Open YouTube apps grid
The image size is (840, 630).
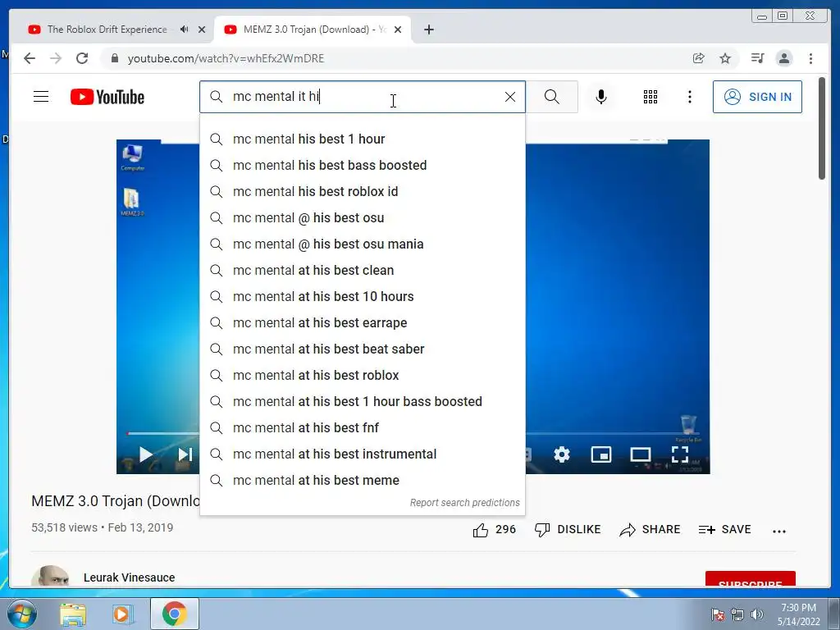651,97
